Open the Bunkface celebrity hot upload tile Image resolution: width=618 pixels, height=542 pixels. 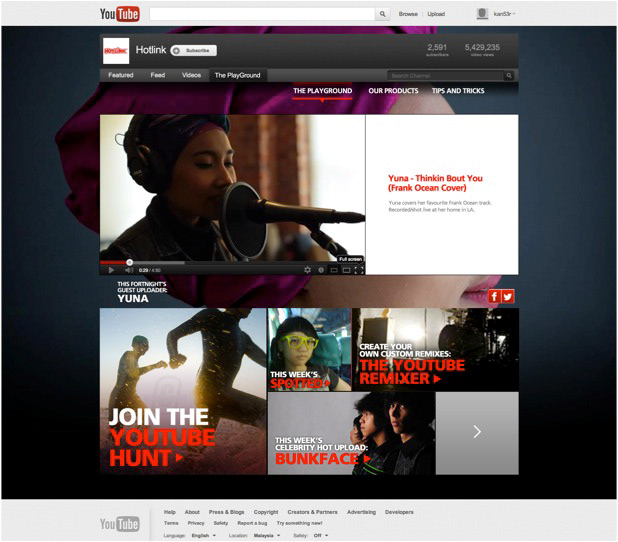point(352,433)
